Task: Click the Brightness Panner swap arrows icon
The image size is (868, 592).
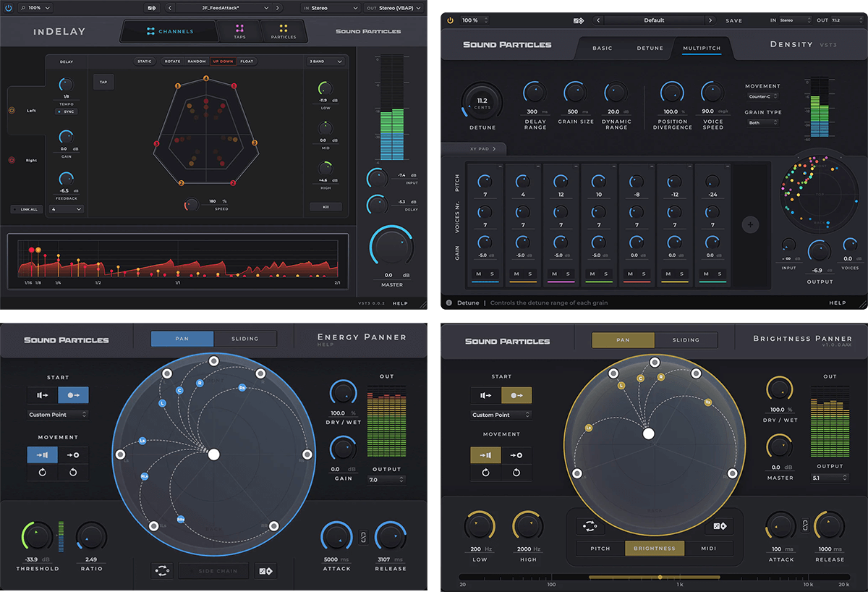Action: pos(590,526)
